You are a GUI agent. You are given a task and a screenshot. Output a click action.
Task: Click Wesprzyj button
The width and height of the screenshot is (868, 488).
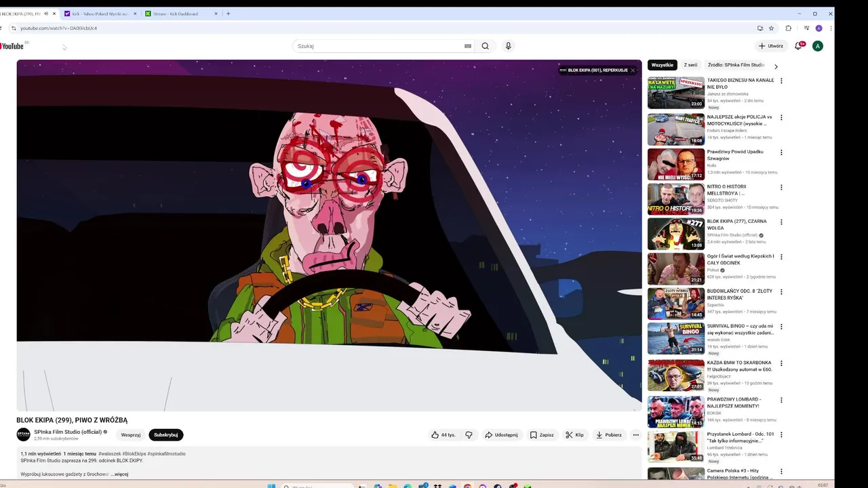pyautogui.click(x=131, y=435)
